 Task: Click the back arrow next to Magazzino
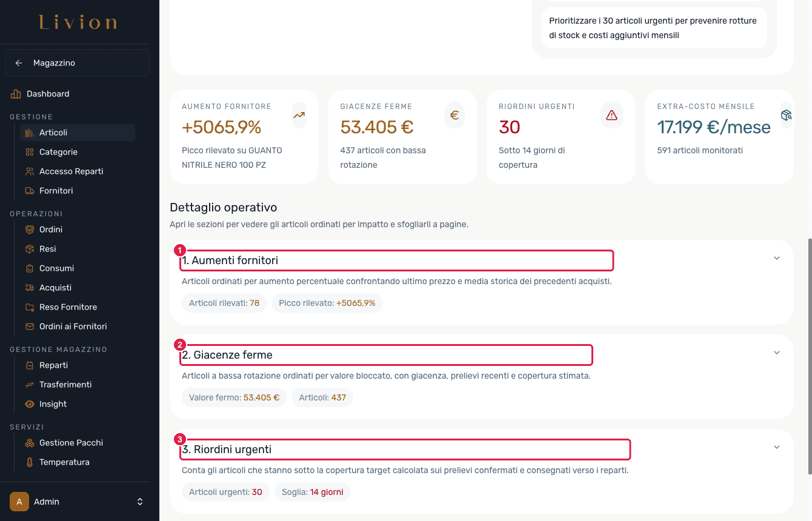19,63
